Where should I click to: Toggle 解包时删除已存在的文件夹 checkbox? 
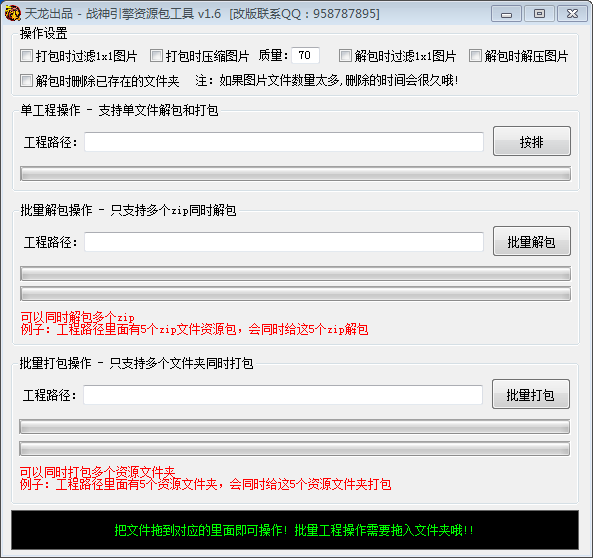tap(26, 81)
